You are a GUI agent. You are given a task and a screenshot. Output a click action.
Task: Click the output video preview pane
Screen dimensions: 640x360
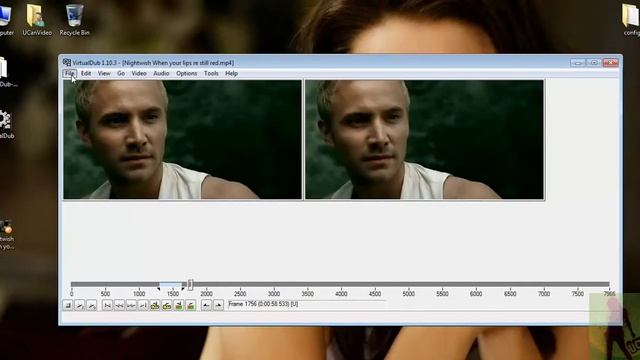point(424,140)
